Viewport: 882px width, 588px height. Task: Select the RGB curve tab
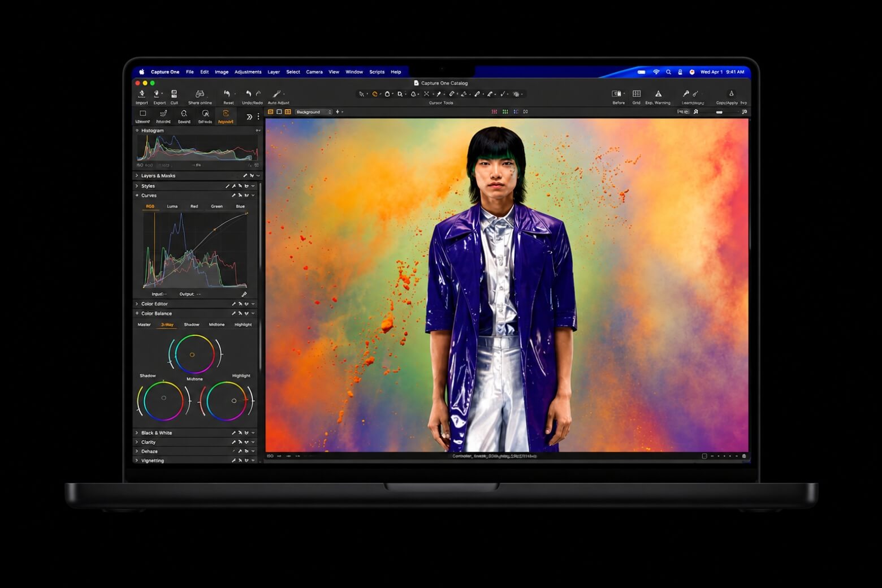150,206
